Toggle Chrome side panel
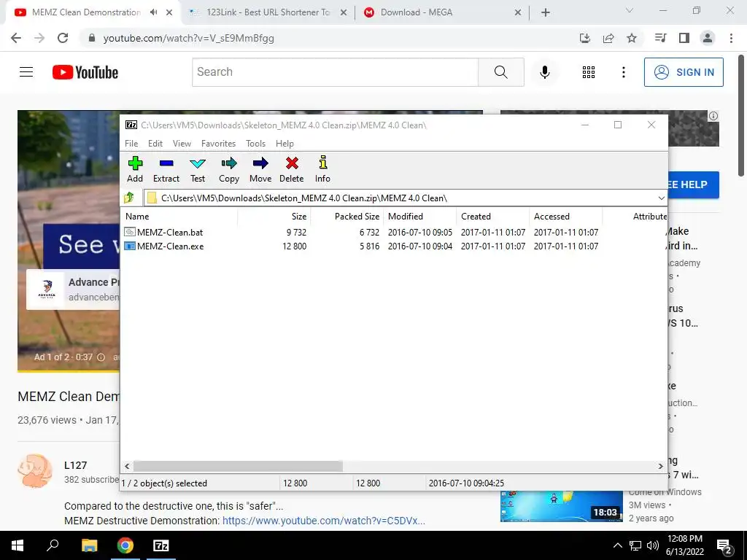747x560 pixels. coord(684,38)
